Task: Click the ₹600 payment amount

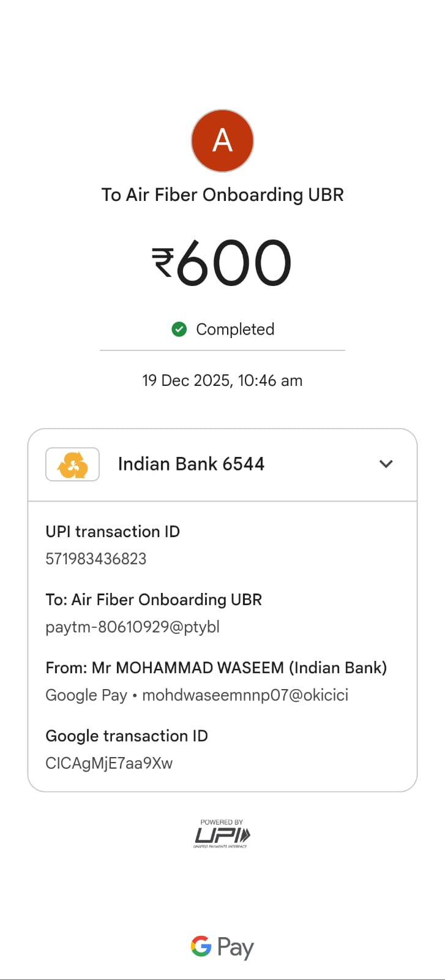Action: (222, 263)
